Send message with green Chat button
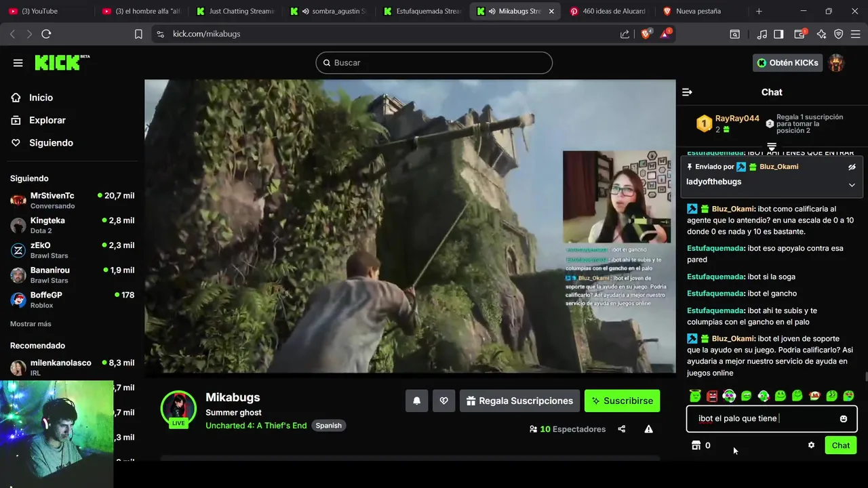Screen dimensions: 868x488 (x=841, y=445)
